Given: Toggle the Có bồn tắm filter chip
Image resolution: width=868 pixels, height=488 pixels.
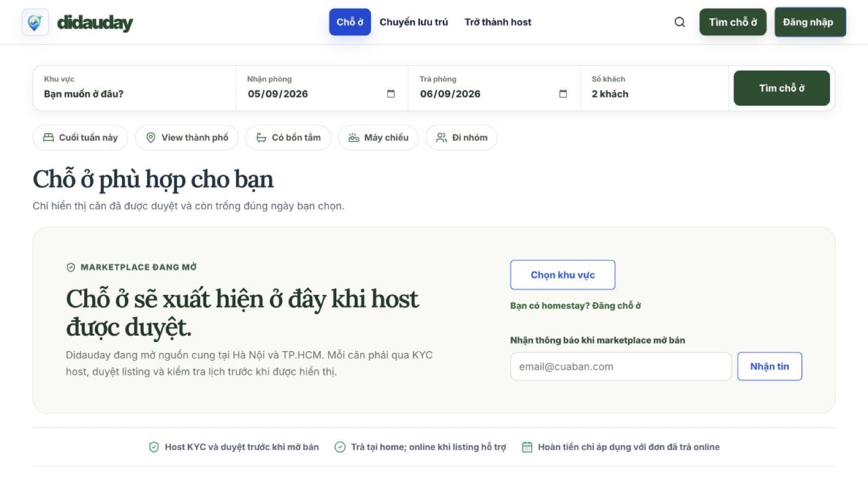Looking at the screenshot, I should [288, 138].
